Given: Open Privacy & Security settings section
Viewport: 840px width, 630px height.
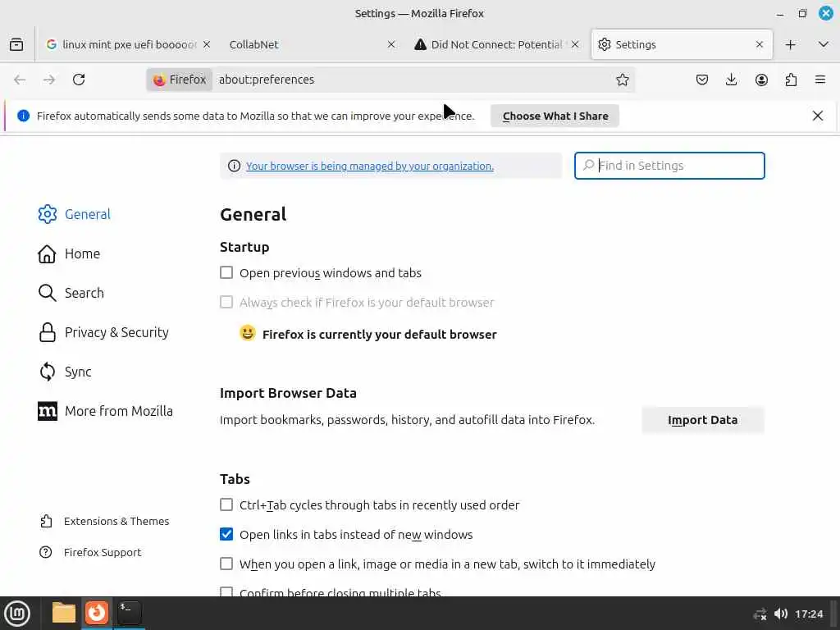Looking at the screenshot, I should [x=116, y=332].
